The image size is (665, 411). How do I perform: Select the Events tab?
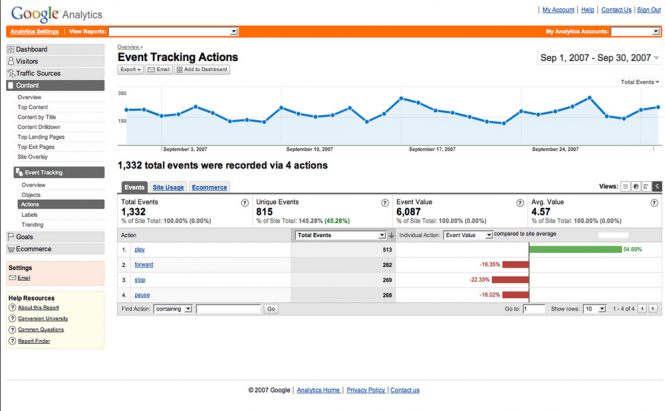click(x=134, y=187)
